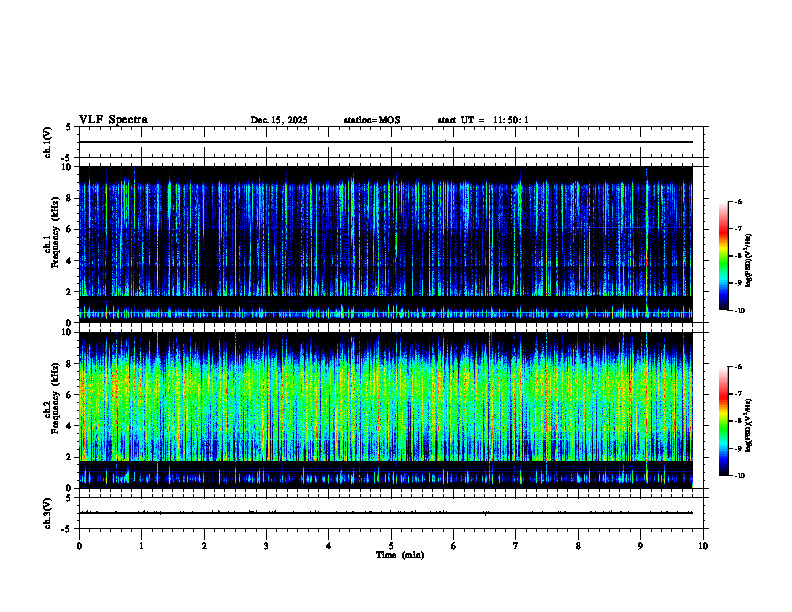Click the ch.1 color bar log(PSD) label

click(x=749, y=261)
